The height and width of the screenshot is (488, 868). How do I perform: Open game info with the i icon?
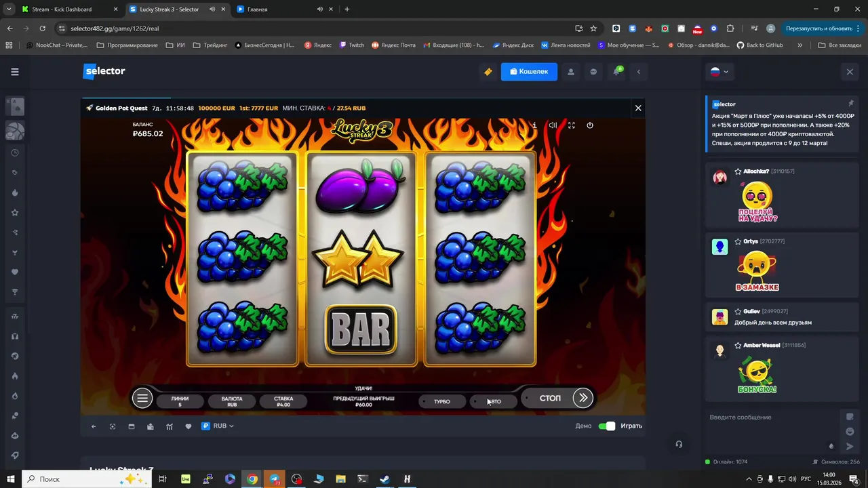(x=534, y=125)
